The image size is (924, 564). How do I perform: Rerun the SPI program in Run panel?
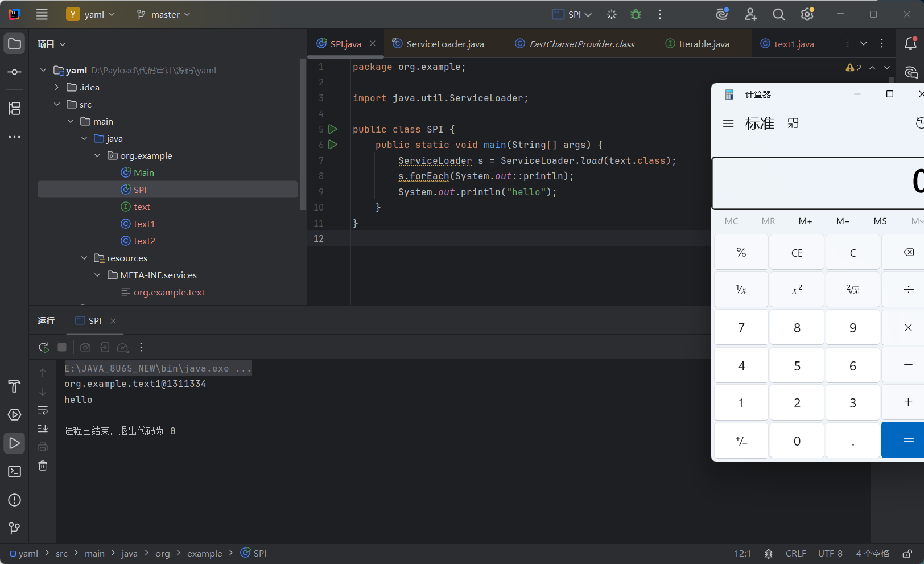tap(43, 347)
